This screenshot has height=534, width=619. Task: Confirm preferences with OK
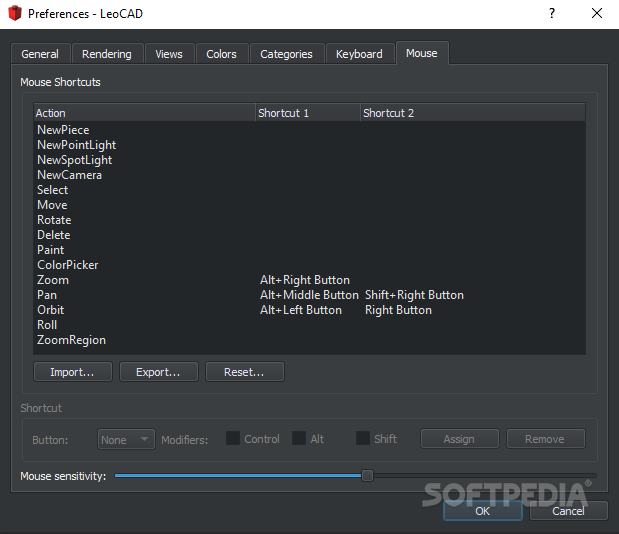[x=482, y=511]
